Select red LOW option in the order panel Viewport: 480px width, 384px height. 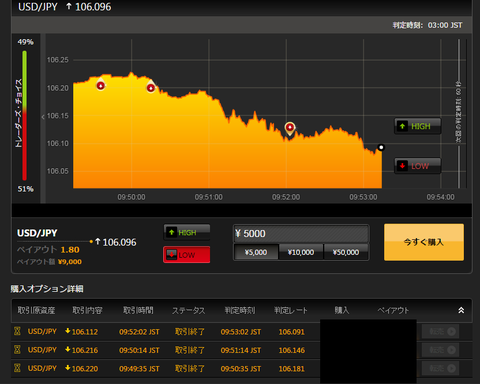(x=187, y=255)
